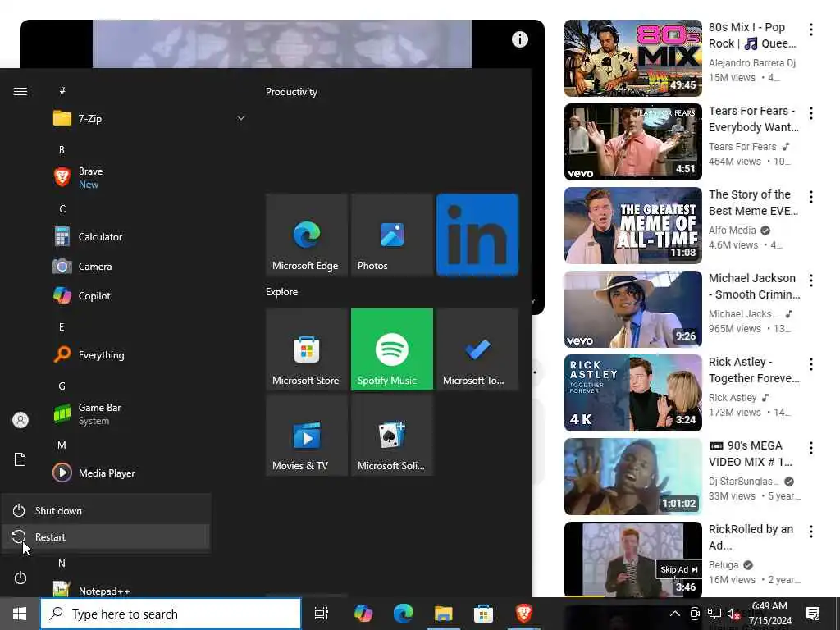Open the LinkedIn tile
Viewport: 840px width, 630px height.
pos(477,235)
